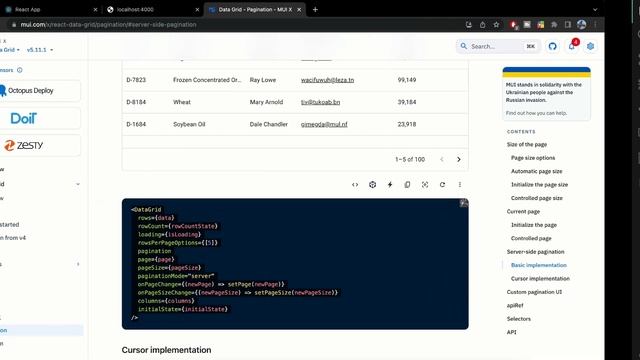Image resolution: width=640 pixels, height=360 pixels.
Task: Open email link in Dale Chandler row
Action: [324, 124]
